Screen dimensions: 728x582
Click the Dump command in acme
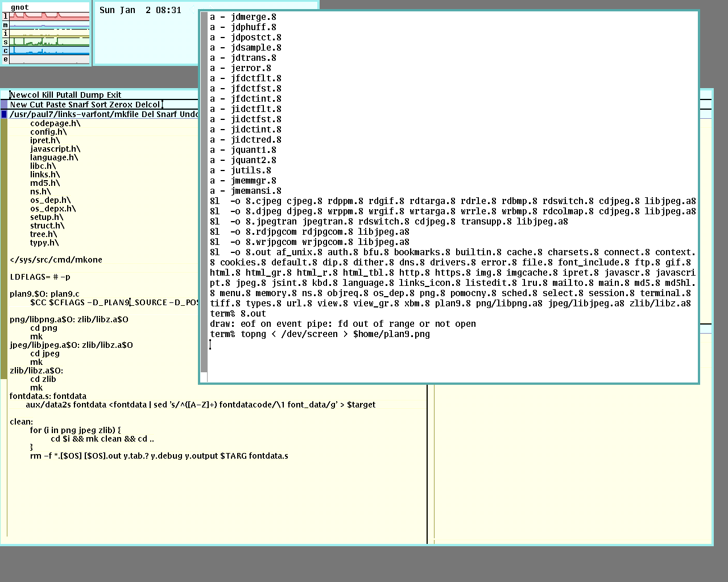[92, 95]
